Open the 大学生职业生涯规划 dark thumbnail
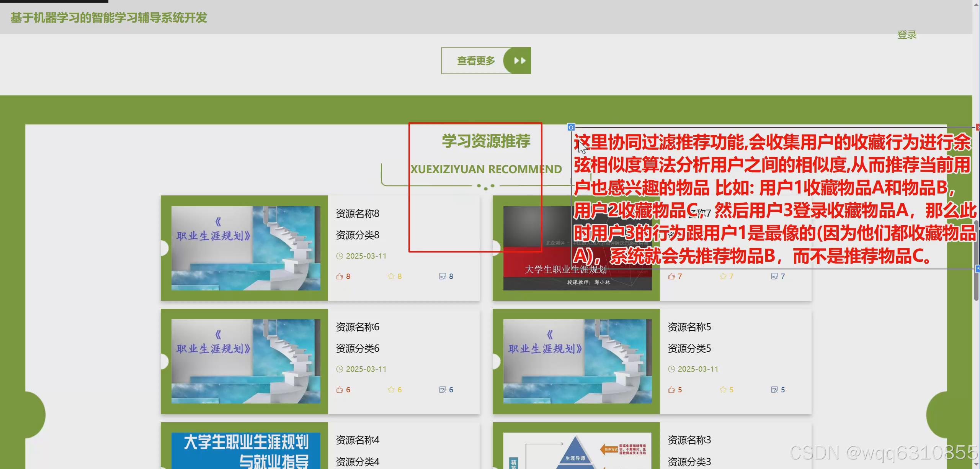The height and width of the screenshot is (469, 980). click(x=577, y=248)
